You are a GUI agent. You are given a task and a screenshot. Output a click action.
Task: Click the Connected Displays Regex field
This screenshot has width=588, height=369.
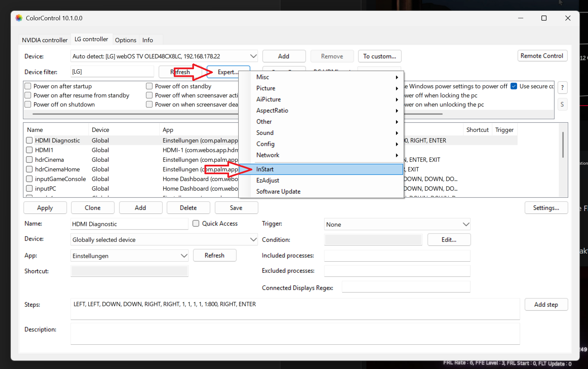coord(406,287)
